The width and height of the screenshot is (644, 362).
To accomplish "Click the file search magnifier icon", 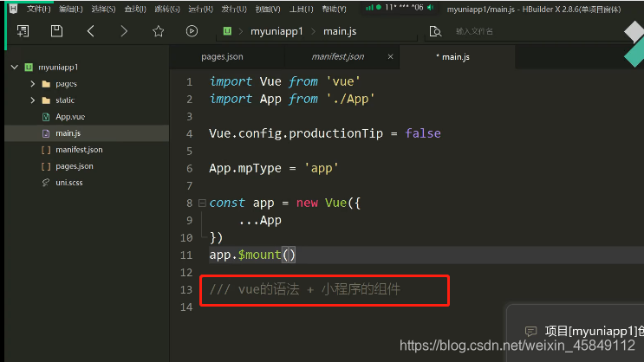I will coord(435,31).
